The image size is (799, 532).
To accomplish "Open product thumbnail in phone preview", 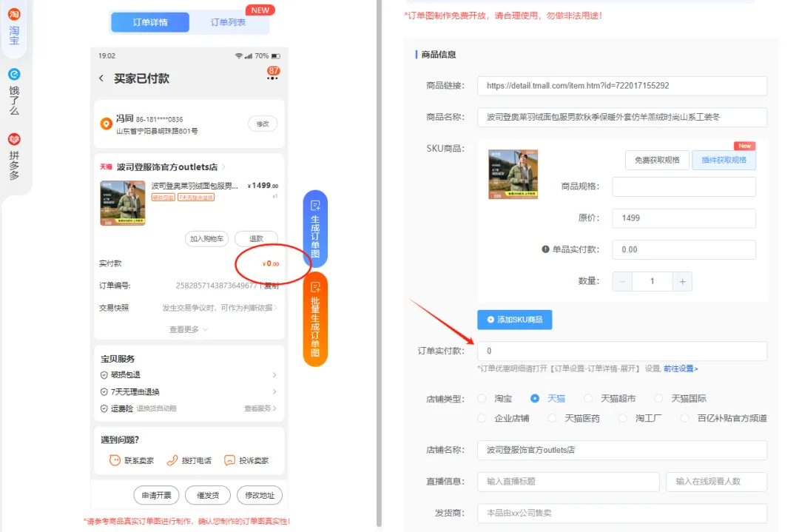I will tap(123, 203).
